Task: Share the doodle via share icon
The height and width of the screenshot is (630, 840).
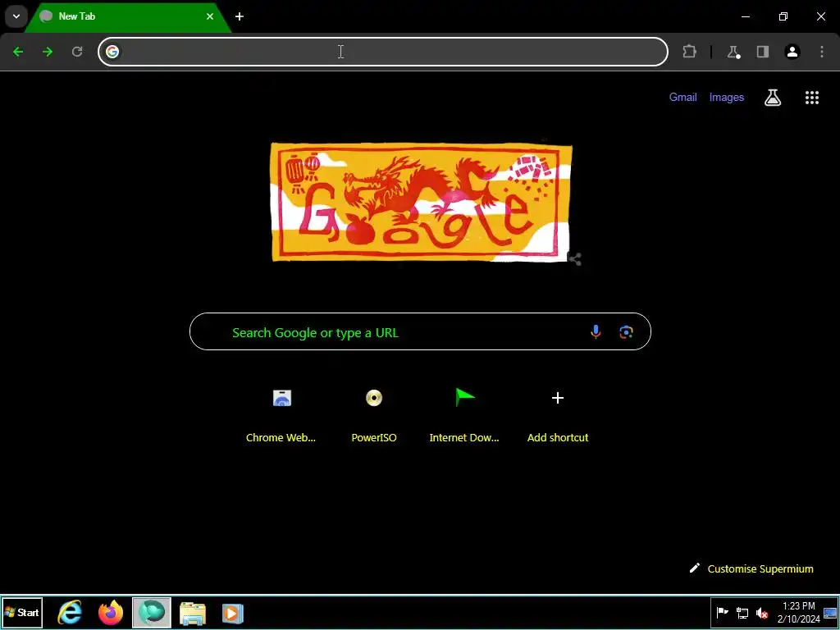Action: [575, 260]
